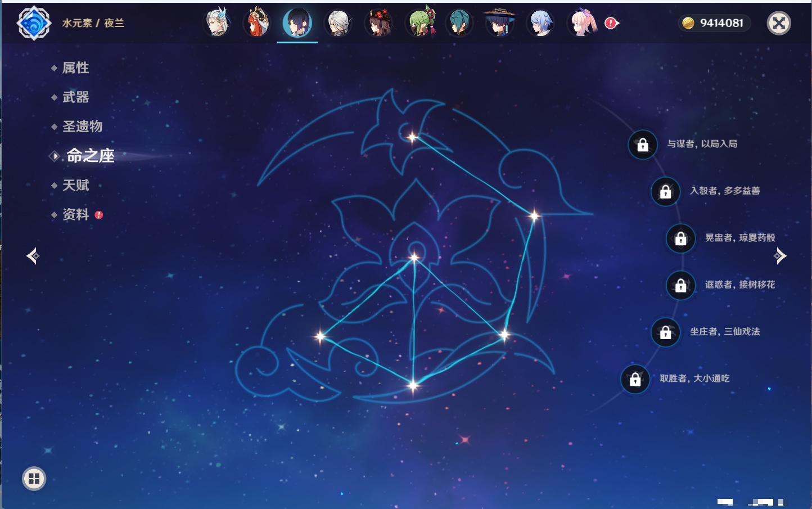Image resolution: width=812 pixels, height=509 pixels.
Task: Click the lock icon for 与谋者，以局入局
Action: [x=643, y=145]
